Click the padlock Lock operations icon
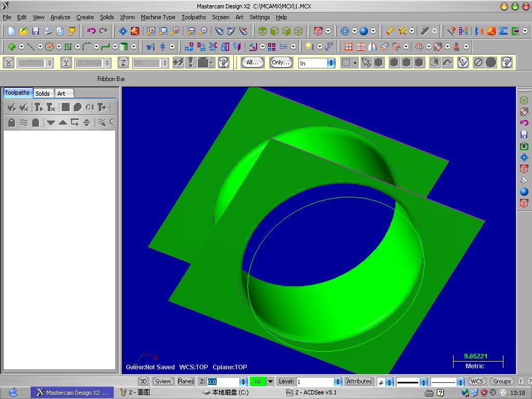532x399 pixels. (x=12, y=123)
